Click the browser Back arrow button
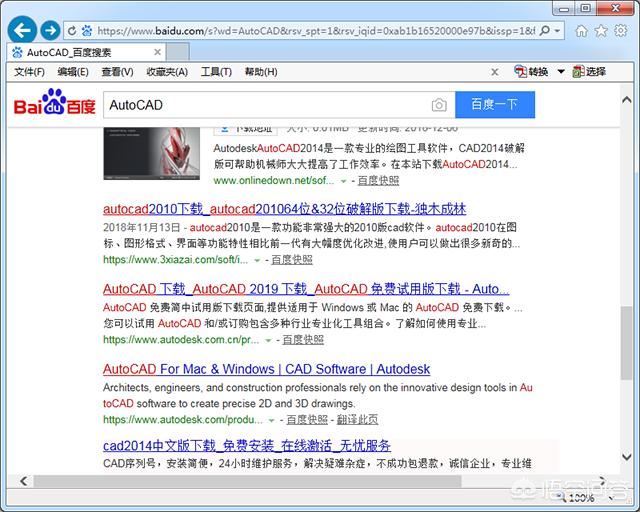 tap(22, 30)
